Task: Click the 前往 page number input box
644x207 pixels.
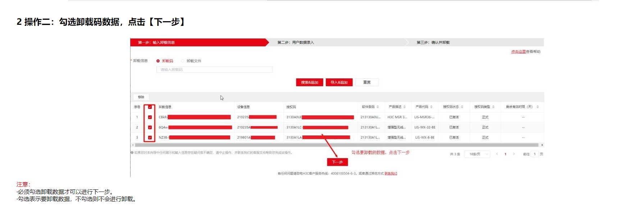Action: coord(535,154)
